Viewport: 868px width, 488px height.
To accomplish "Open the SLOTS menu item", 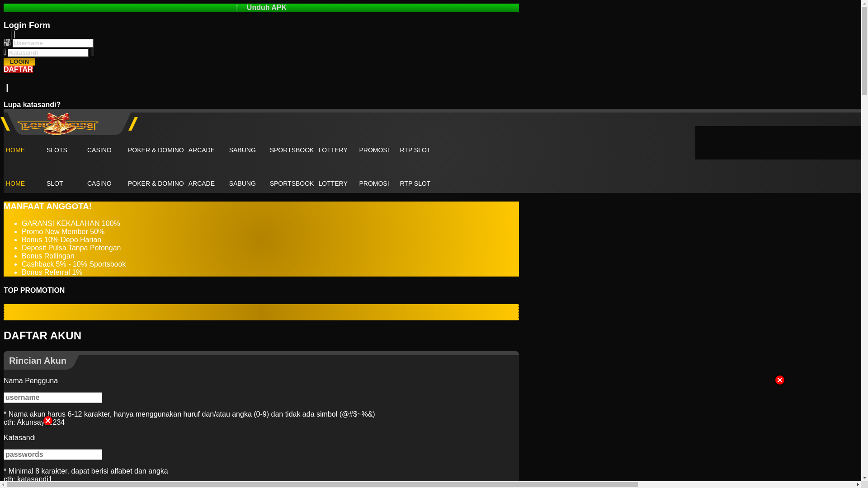I will [57, 150].
